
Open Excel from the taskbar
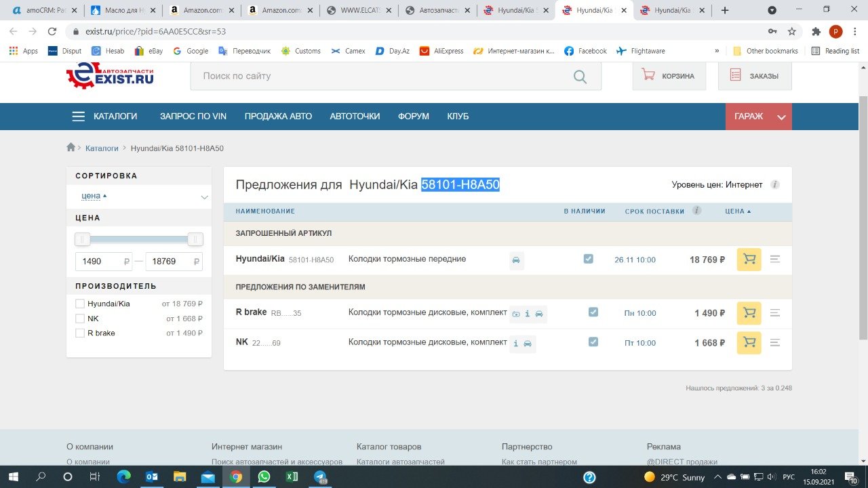point(292,476)
